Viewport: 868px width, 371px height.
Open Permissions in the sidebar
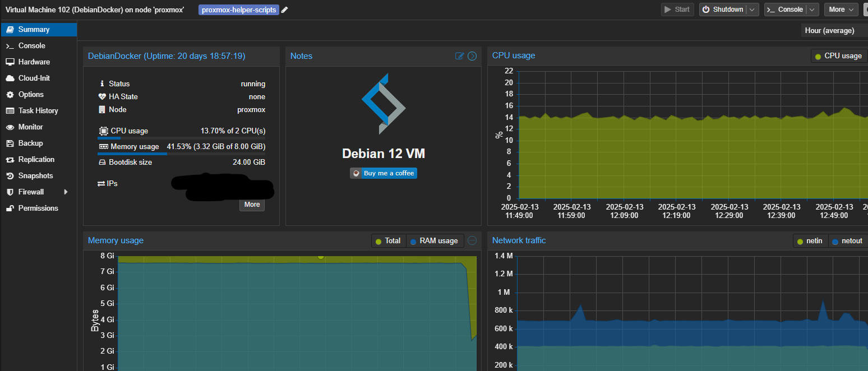point(39,208)
